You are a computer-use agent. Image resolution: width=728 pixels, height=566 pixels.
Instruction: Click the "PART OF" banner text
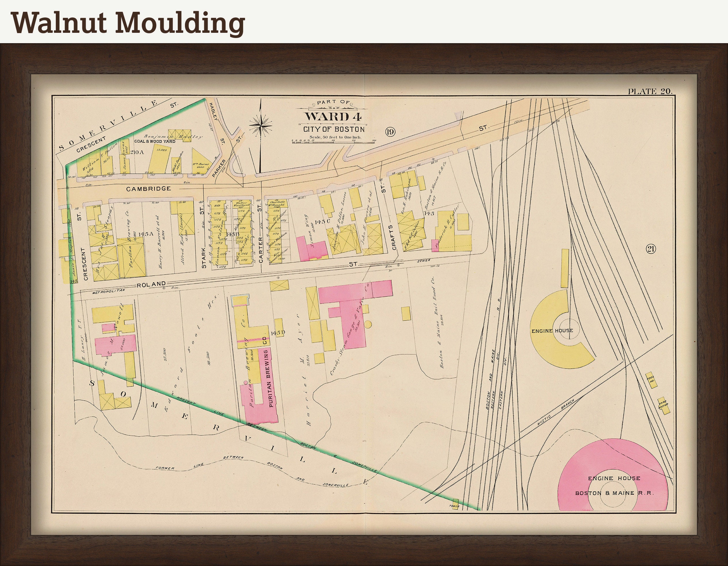pos(333,102)
